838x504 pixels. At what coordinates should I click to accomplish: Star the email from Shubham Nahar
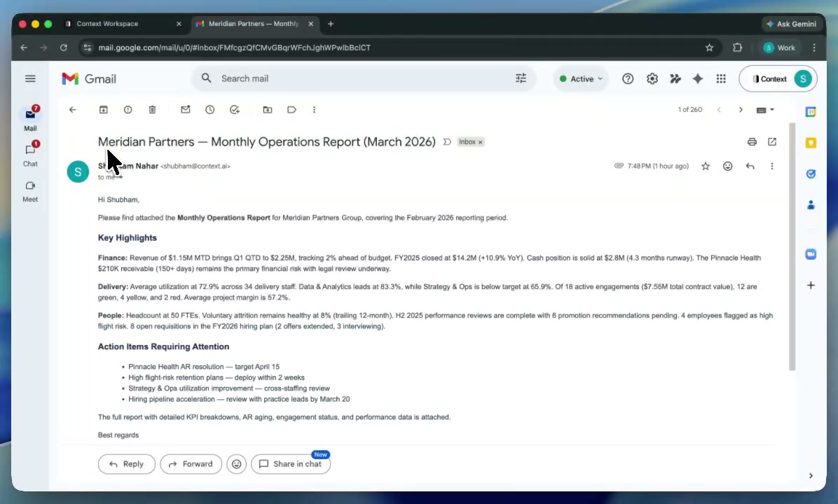coord(706,166)
